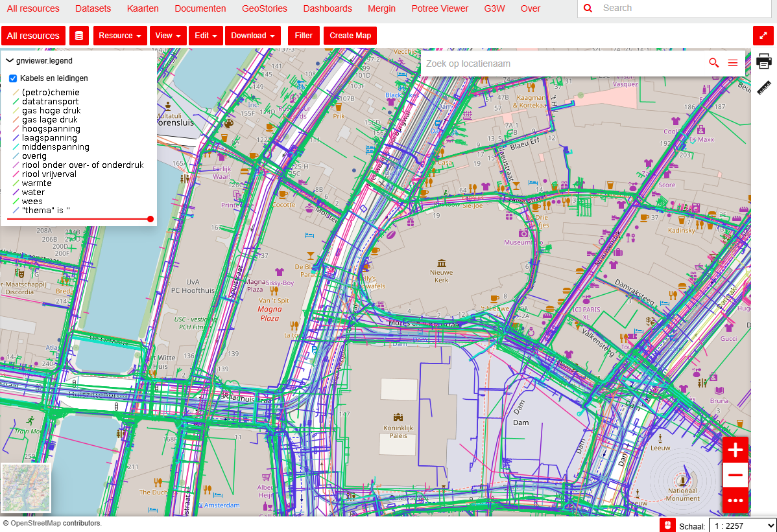
Task: Click the hoogspanning legend swatch
Action: point(16,129)
